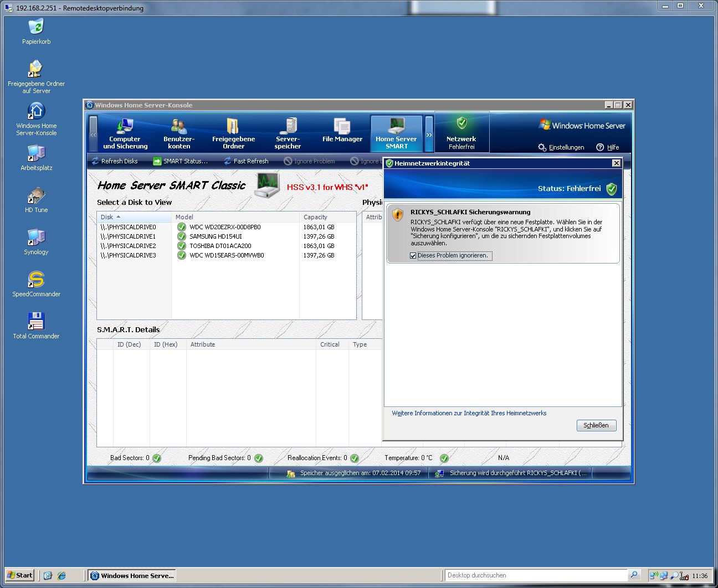Switch to Benutzerkonten tab

point(179,133)
